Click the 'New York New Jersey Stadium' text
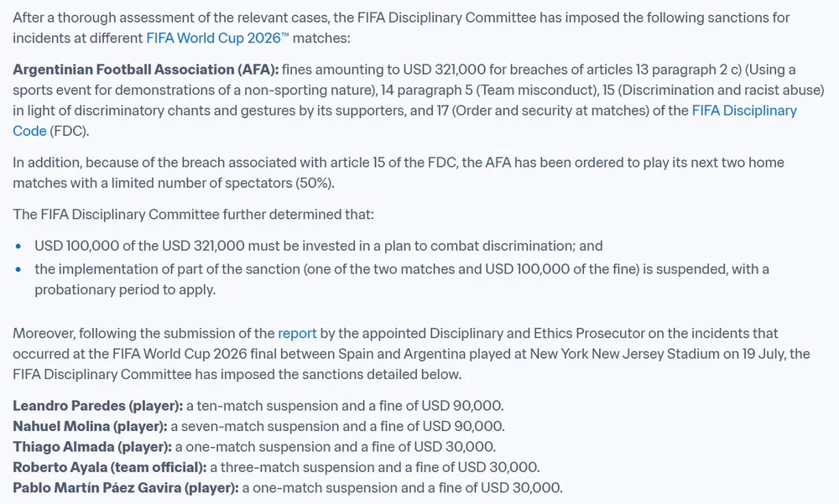The height and width of the screenshot is (504, 839). point(624,354)
